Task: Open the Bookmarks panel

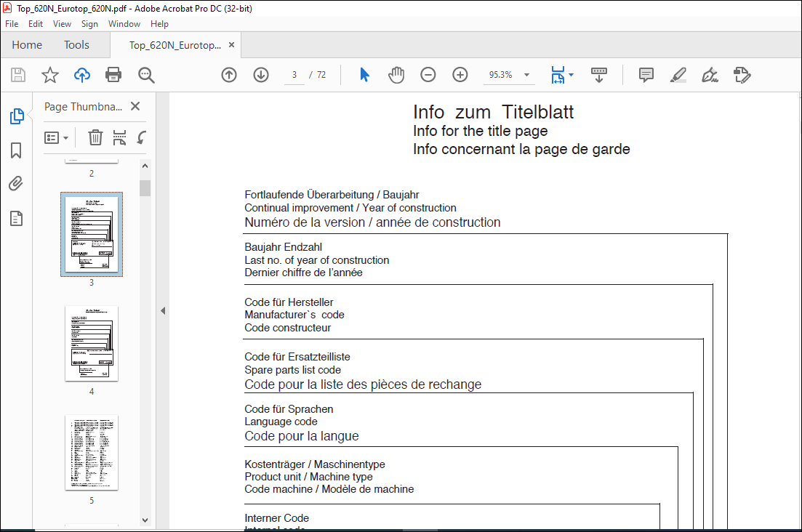Action: pos(16,150)
